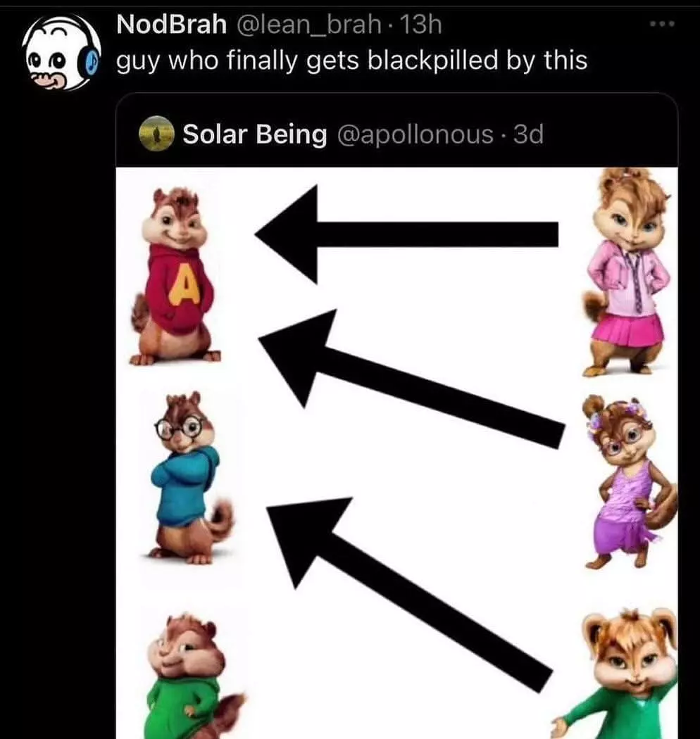700x739 pixels.
Task: Click the chipette in pink jacket and skirt
Action: [x=627, y=272]
